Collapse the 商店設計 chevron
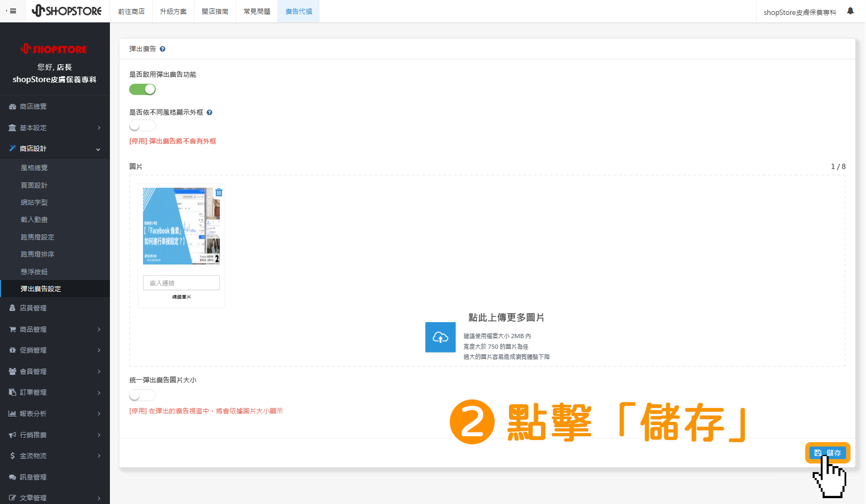This screenshot has height=504, width=866. 98,149
